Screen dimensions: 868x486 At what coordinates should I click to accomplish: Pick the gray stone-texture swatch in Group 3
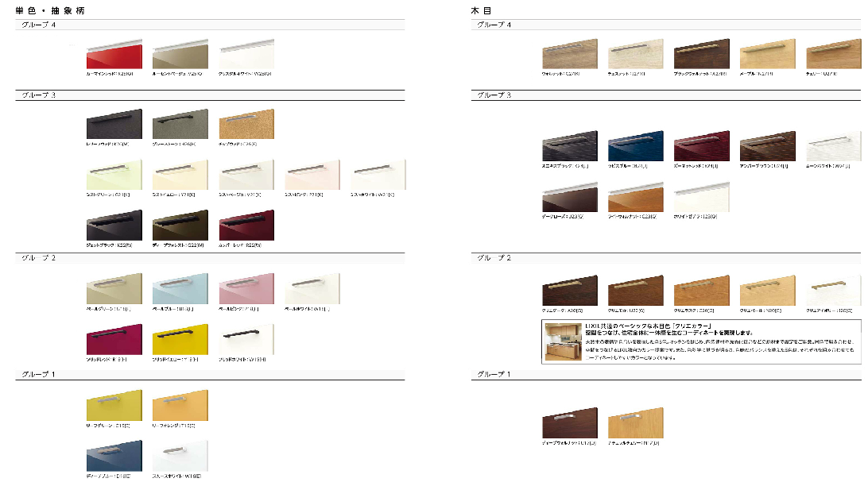point(180,125)
